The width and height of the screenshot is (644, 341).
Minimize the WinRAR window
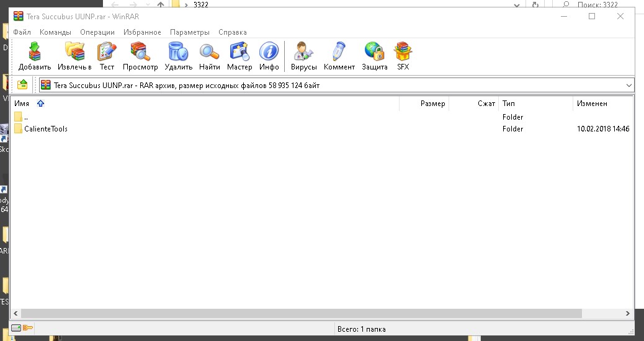pos(564,16)
